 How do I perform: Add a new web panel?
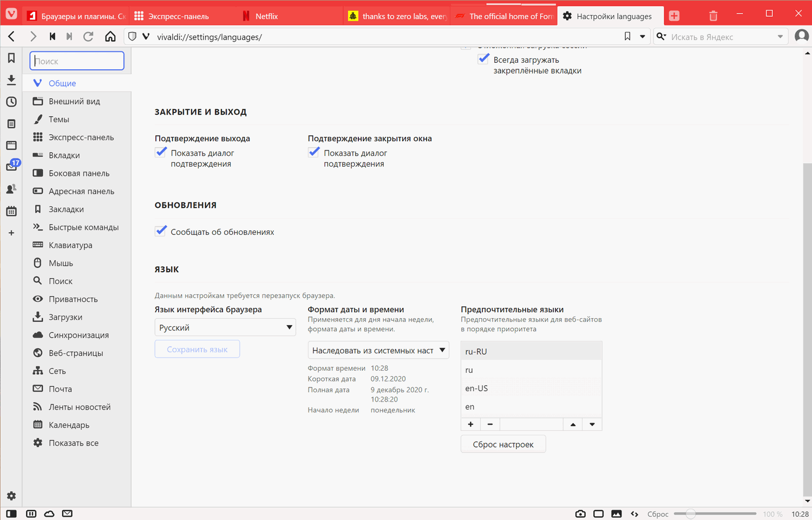pyautogui.click(x=11, y=233)
